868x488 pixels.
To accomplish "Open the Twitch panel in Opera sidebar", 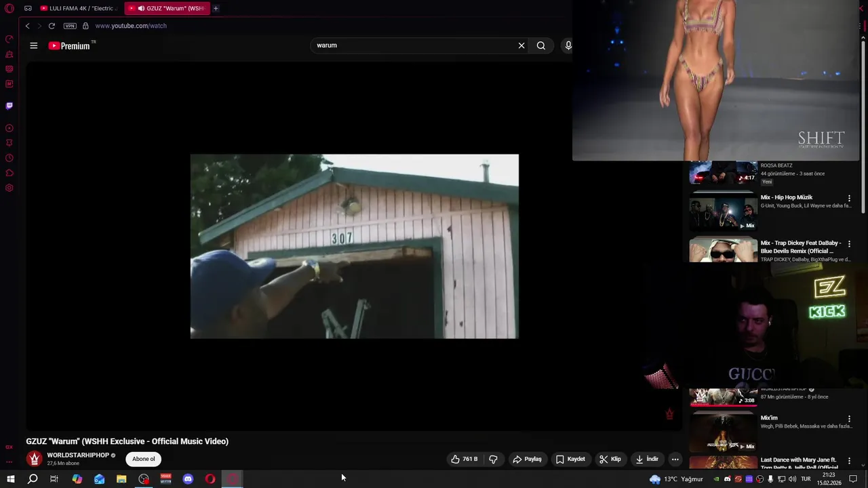I will [x=9, y=106].
